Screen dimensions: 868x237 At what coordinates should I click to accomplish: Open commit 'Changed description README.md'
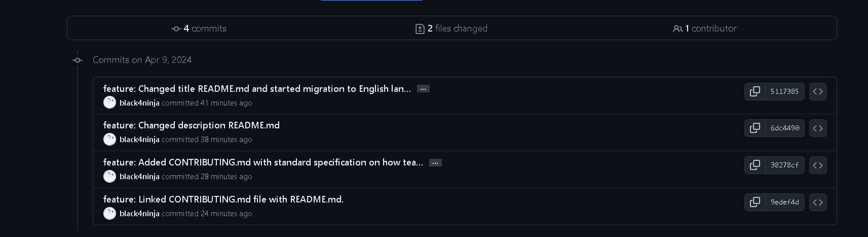point(191,125)
